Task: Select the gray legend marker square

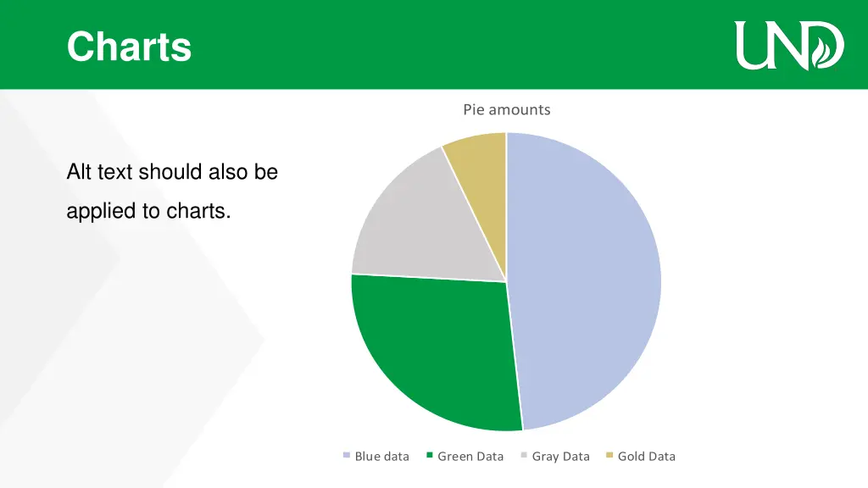Action: point(524,456)
